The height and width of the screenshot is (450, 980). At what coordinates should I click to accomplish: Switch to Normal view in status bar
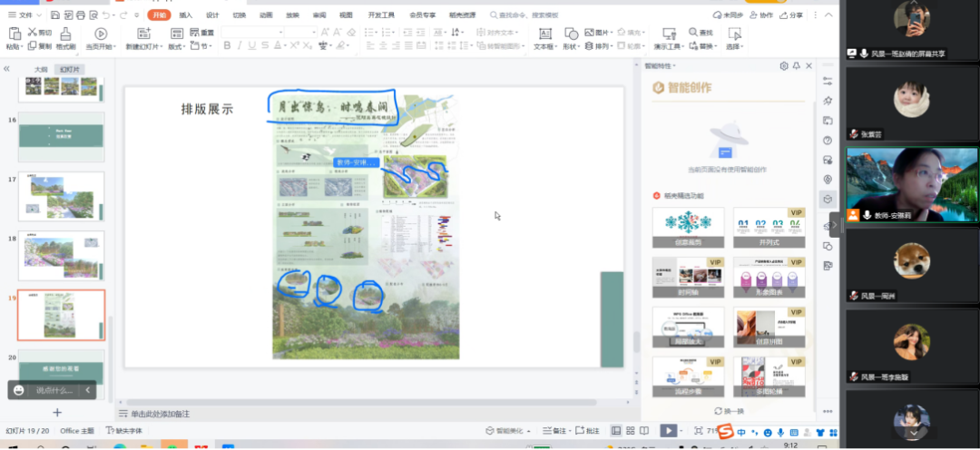click(616, 431)
